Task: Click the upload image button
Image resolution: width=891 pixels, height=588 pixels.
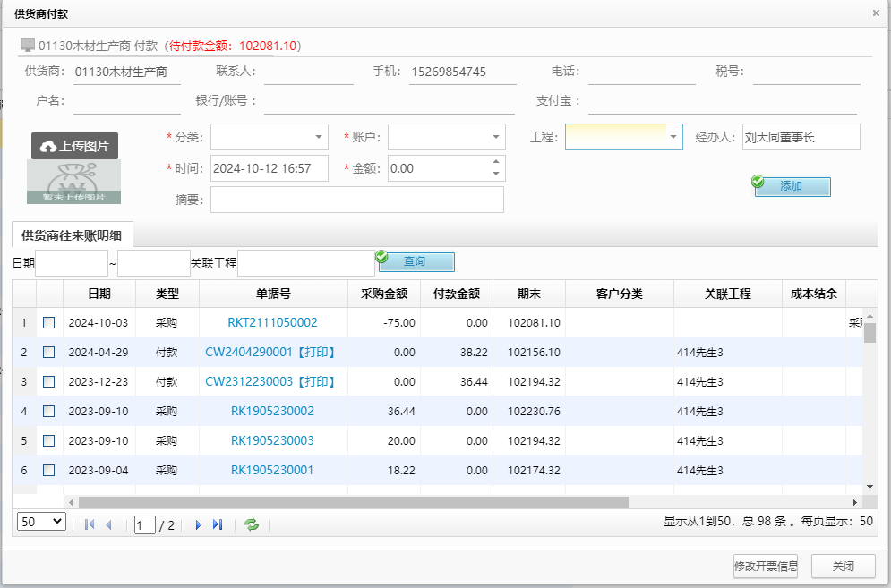Action: click(x=74, y=146)
